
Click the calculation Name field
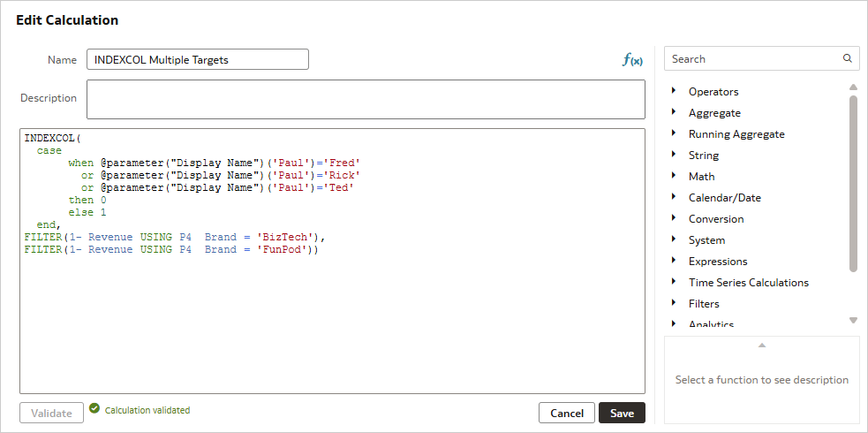click(x=198, y=59)
